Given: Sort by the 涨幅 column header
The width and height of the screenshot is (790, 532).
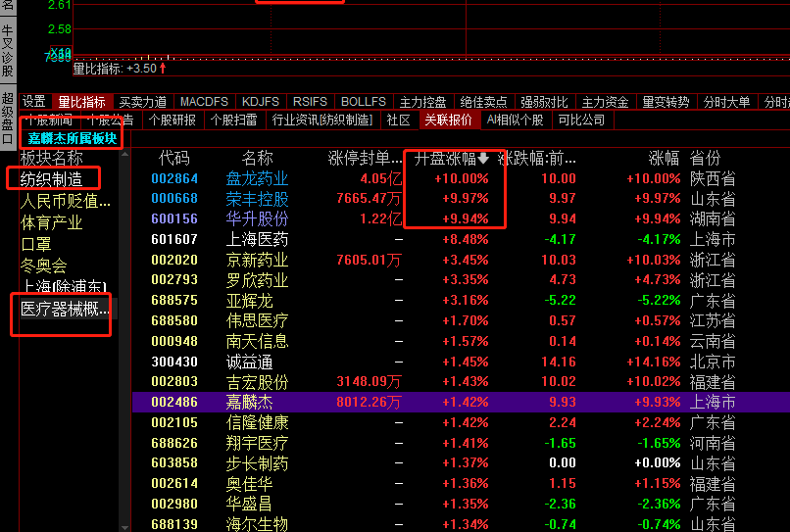Looking at the screenshot, I should pyautogui.click(x=664, y=158).
